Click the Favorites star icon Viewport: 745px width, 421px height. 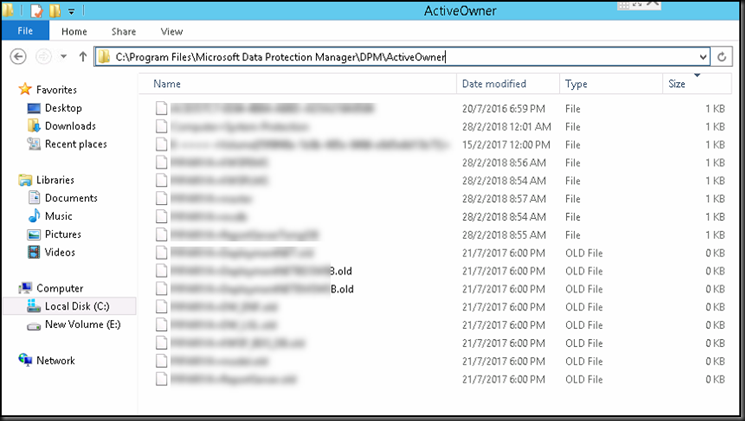pos(25,89)
